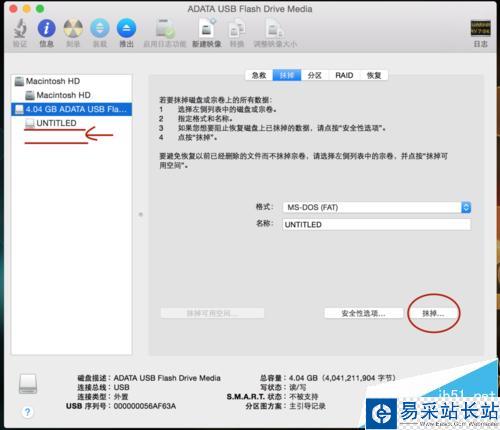Click the ADATA USB Flash Drive Media description
The width and height of the screenshot is (500, 430).
(x=167, y=378)
